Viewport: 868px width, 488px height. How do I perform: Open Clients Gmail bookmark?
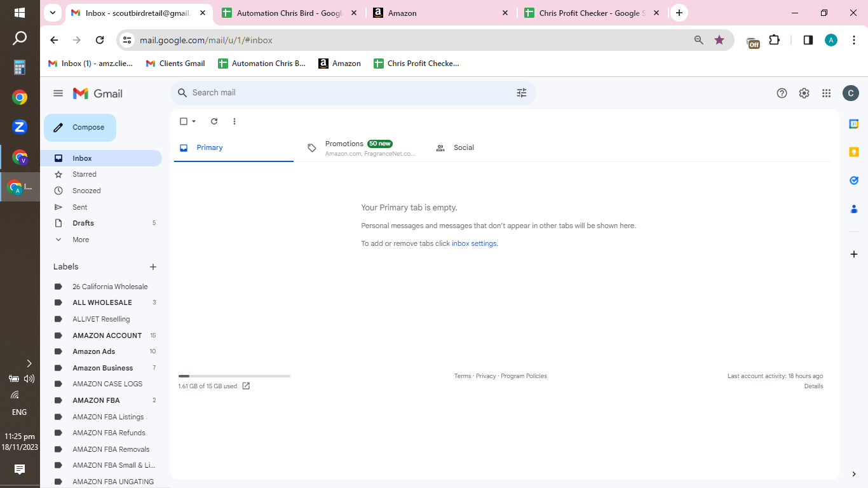point(175,64)
